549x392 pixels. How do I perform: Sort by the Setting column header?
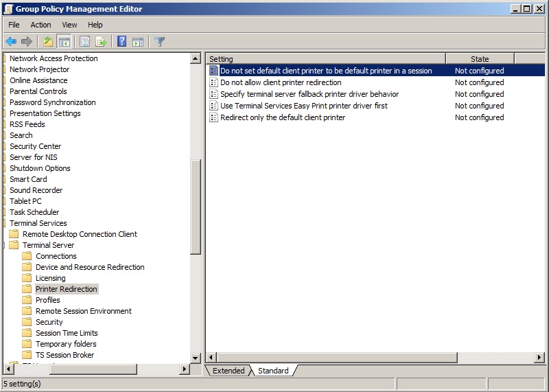coord(325,59)
